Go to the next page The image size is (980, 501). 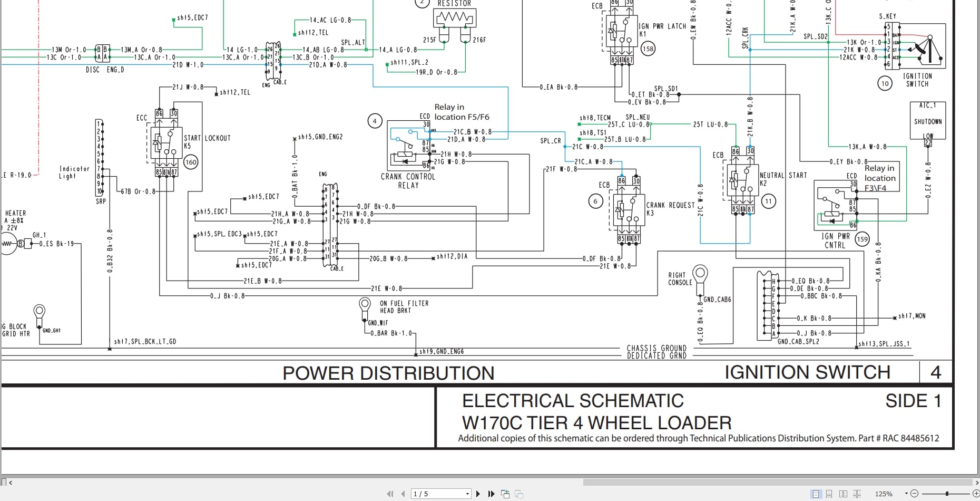coord(478,494)
